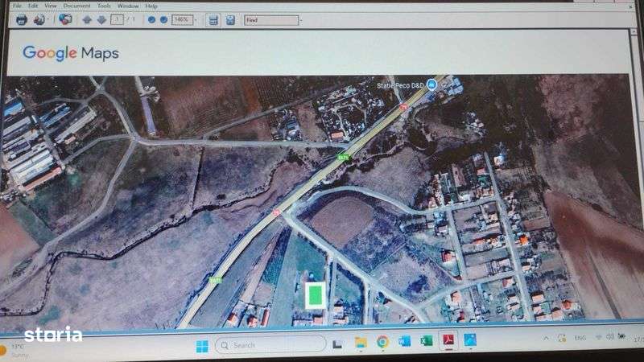Click the sync status tray icon
The height and width of the screenshot is (362, 644).
pyautogui.click(x=561, y=338)
